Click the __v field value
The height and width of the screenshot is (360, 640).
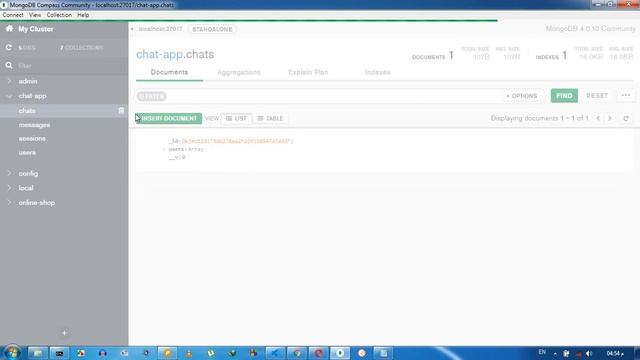184,157
